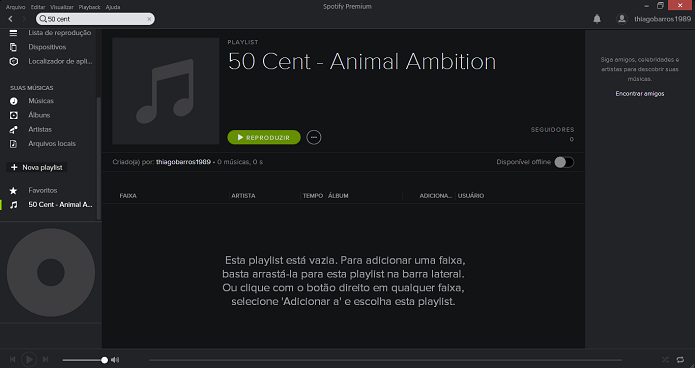
Task: Open Arquivos locais in the sidebar
Action: [x=52, y=144]
